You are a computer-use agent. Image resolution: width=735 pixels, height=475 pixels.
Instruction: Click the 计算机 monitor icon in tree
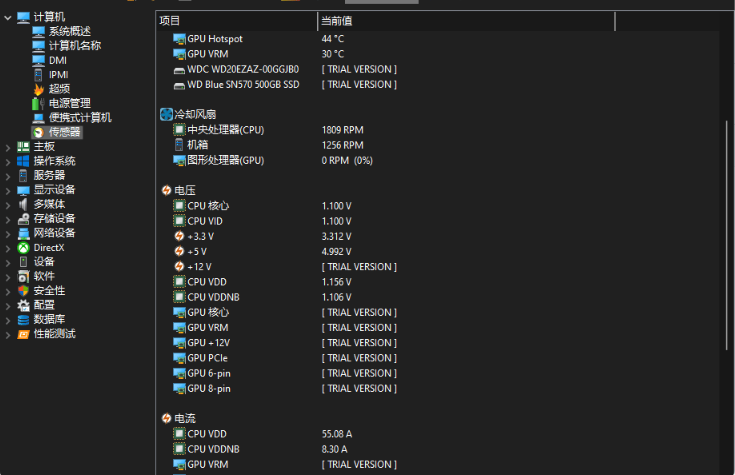pos(23,17)
